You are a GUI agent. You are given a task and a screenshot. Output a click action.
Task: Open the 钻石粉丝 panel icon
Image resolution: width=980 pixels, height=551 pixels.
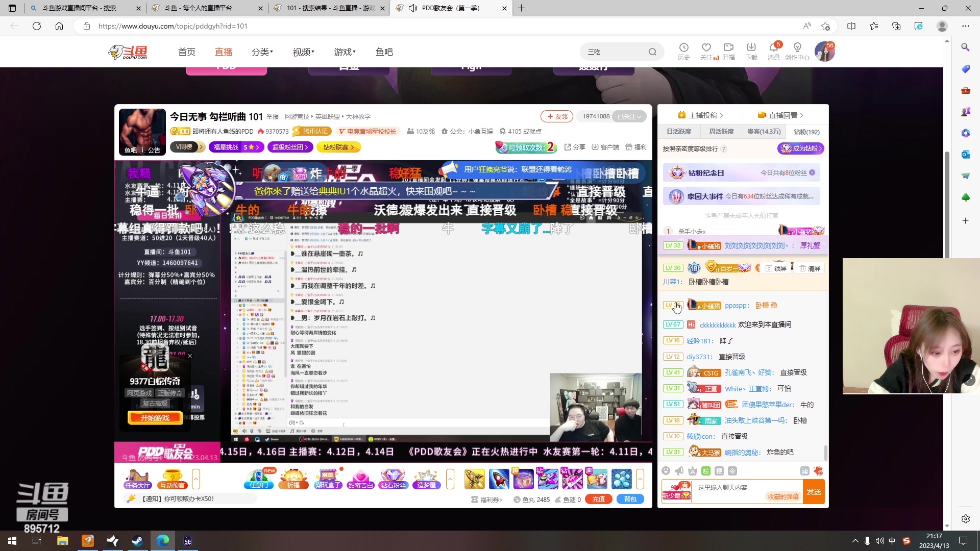[393, 479]
